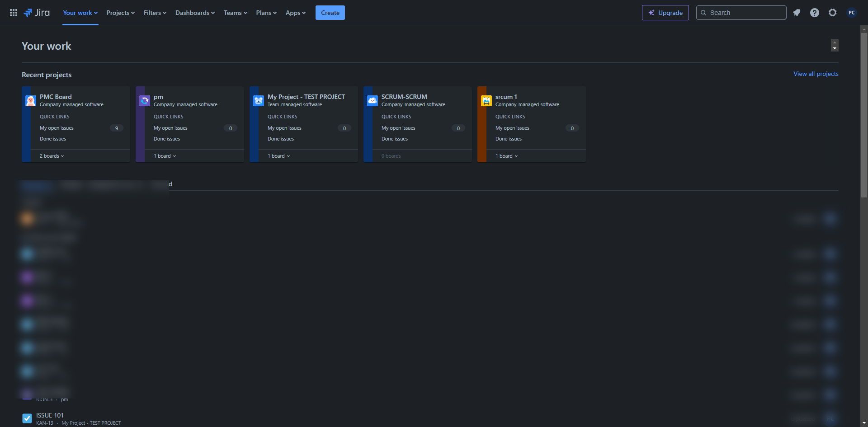Click the My Project - TEST PROJECT avatar icon
This screenshot has height=427, width=868.
(x=259, y=101)
